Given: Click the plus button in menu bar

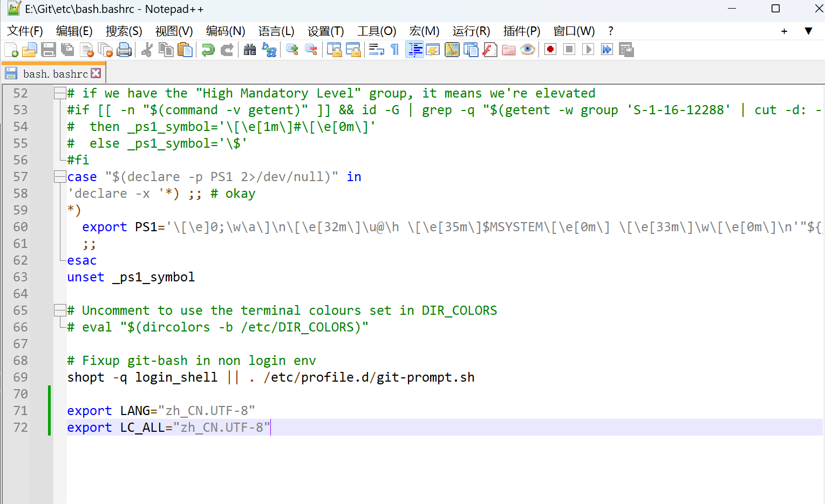Looking at the screenshot, I should [784, 31].
